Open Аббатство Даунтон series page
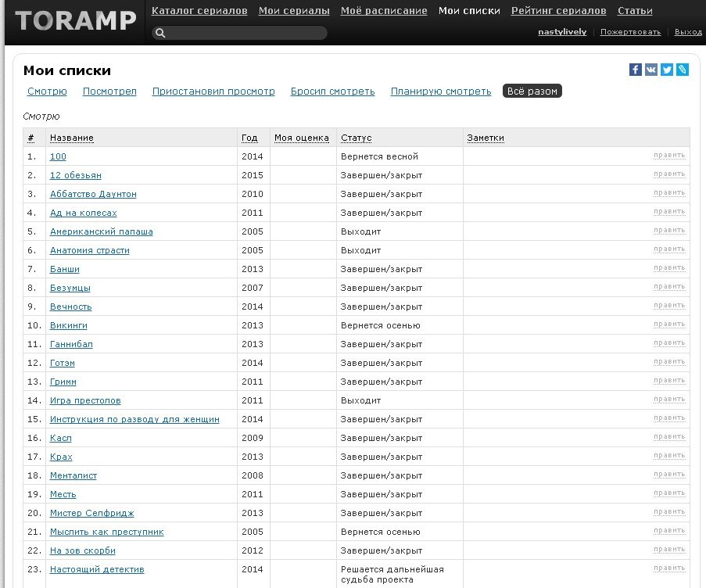This screenshot has height=588, width=706. pyautogui.click(x=93, y=194)
